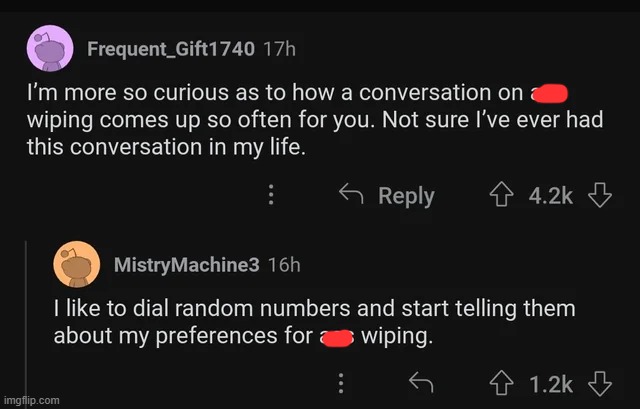Open Frequent_Gift1740's purple avatar
The height and width of the screenshot is (409, 640).
click(49, 47)
